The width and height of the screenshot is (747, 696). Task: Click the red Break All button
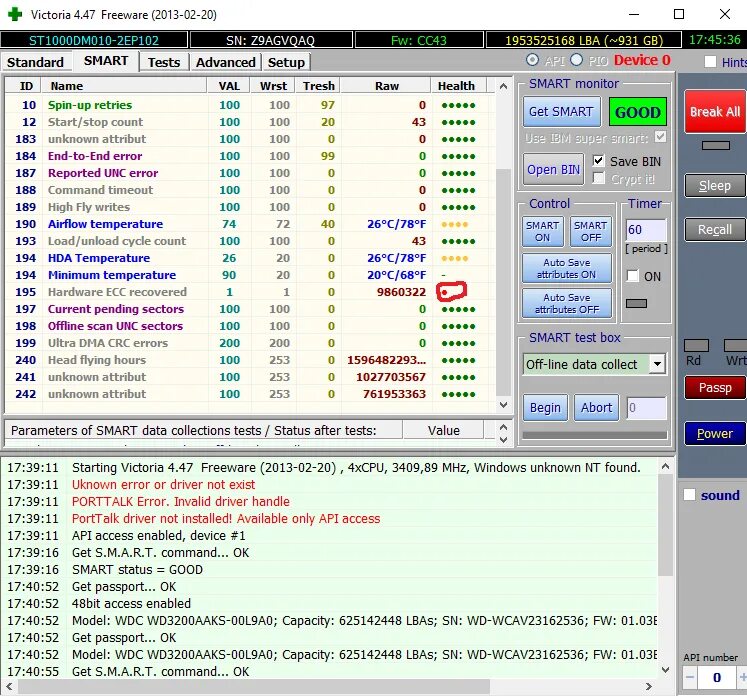(x=715, y=111)
